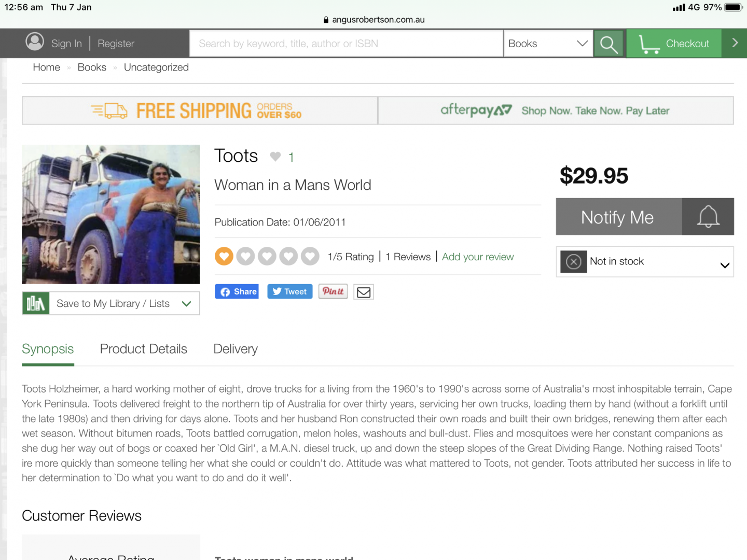
Task: Share the book via email envelope icon
Action: click(x=364, y=292)
